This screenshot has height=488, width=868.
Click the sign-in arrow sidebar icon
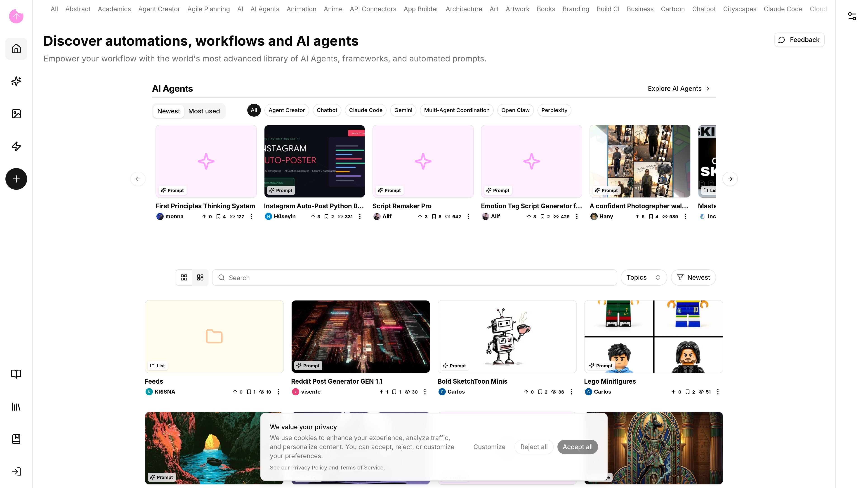point(16,472)
